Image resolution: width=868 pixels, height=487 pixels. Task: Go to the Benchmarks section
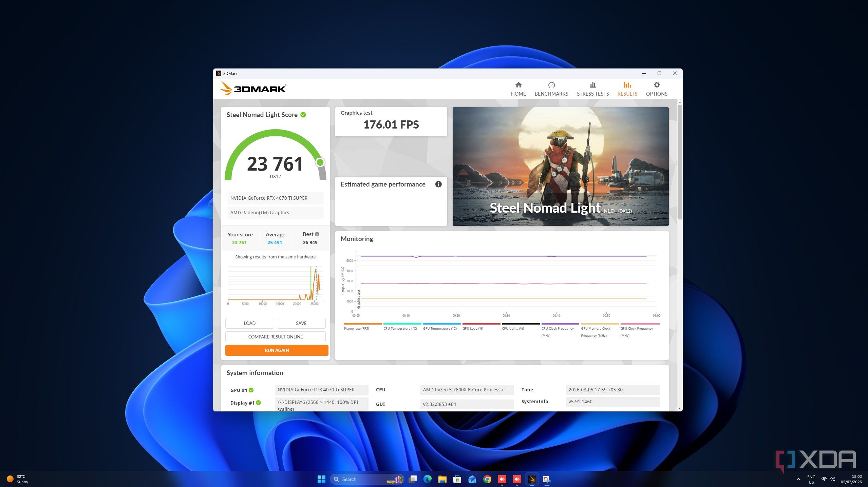tap(551, 89)
